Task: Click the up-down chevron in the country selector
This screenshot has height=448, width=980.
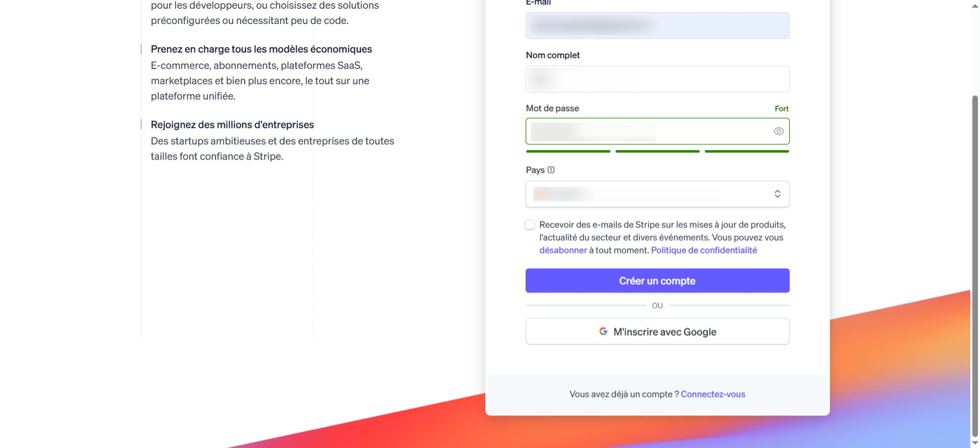Action: pyautogui.click(x=777, y=194)
